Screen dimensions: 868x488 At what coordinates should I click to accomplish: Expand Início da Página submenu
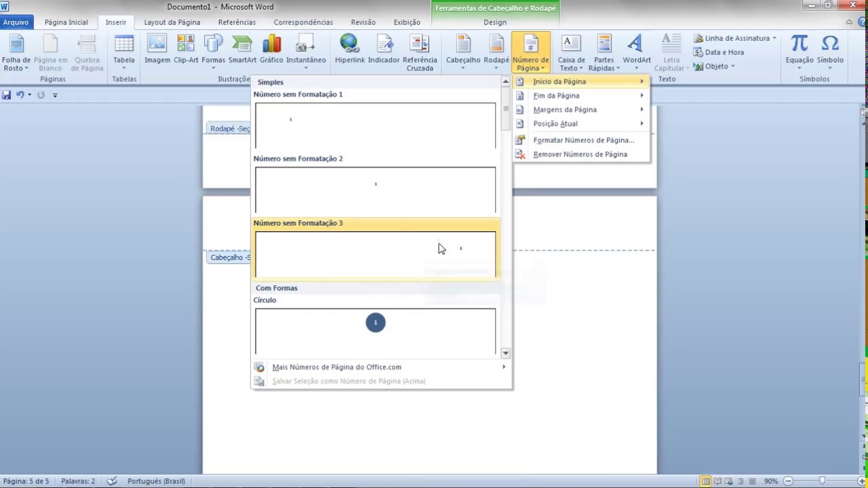[581, 81]
